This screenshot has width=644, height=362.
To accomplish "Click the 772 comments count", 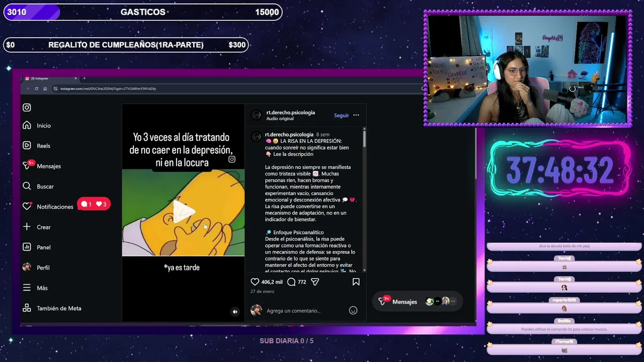I will (x=302, y=282).
